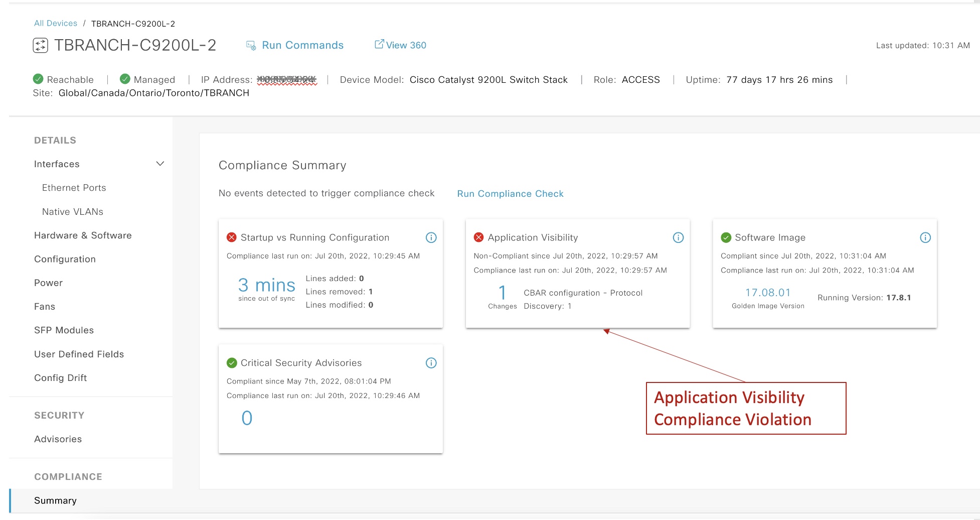
Task: Open info icon on Application Visibility card
Action: (x=678, y=238)
